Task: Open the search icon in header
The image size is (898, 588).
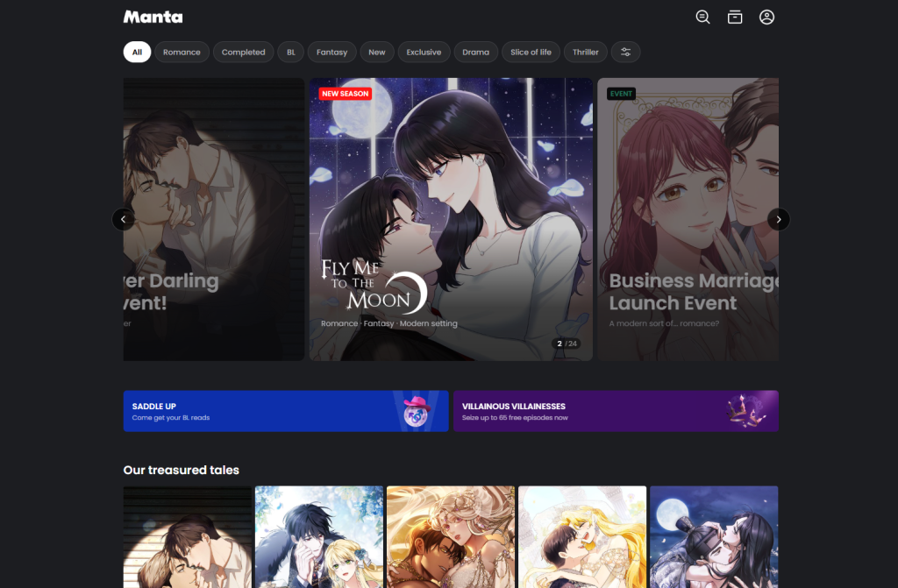Action: pos(702,18)
